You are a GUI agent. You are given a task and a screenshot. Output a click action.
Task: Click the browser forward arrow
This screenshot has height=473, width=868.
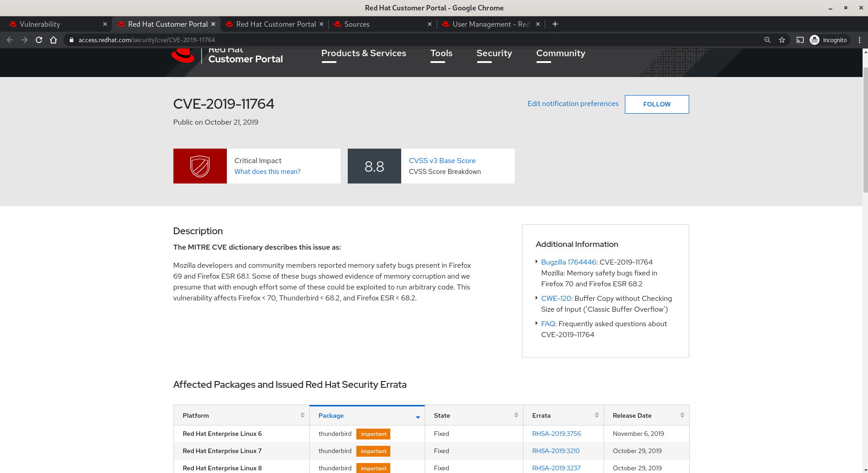click(24, 40)
